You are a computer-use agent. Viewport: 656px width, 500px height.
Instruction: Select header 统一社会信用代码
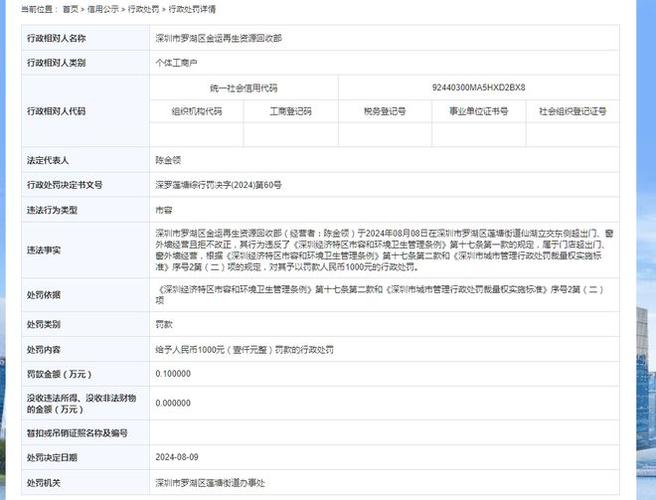(243, 88)
